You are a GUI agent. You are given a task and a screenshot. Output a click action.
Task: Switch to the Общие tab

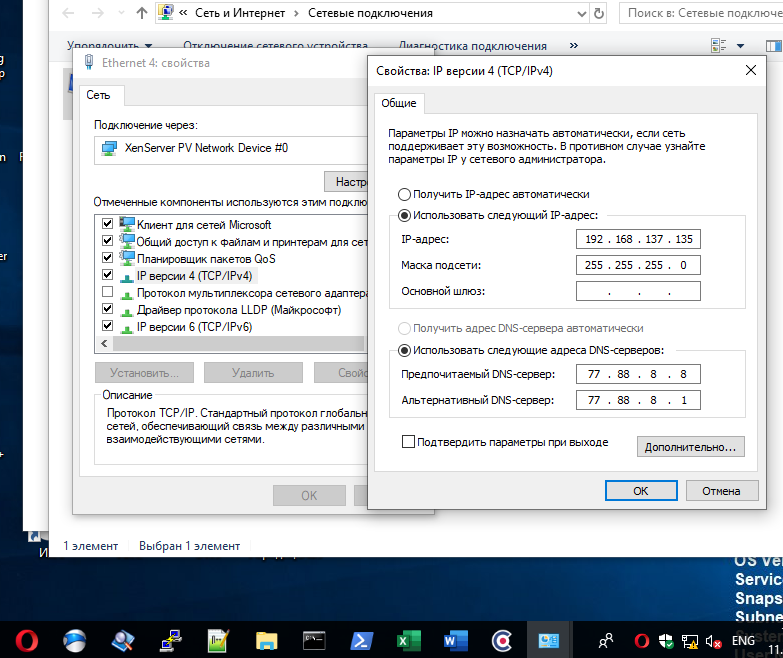[399, 103]
